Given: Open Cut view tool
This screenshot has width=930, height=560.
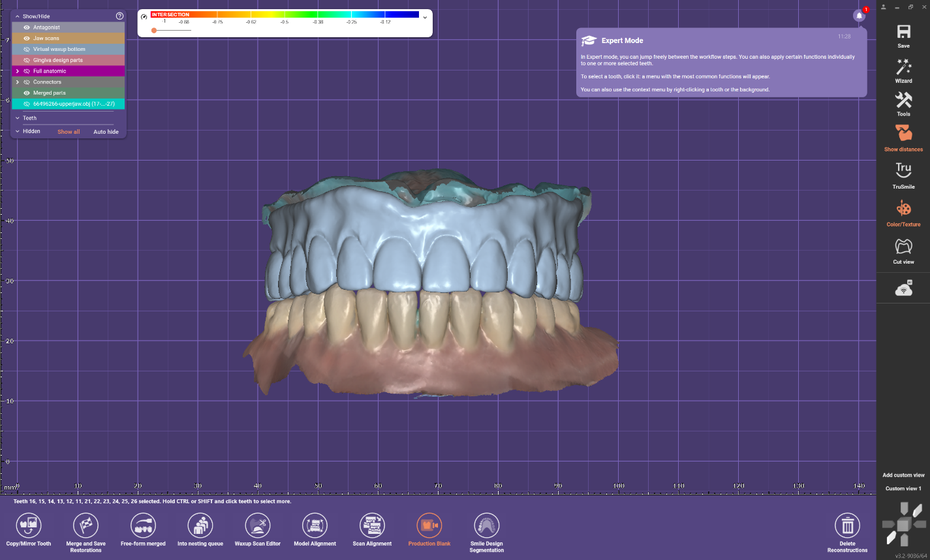Looking at the screenshot, I should coord(903,250).
